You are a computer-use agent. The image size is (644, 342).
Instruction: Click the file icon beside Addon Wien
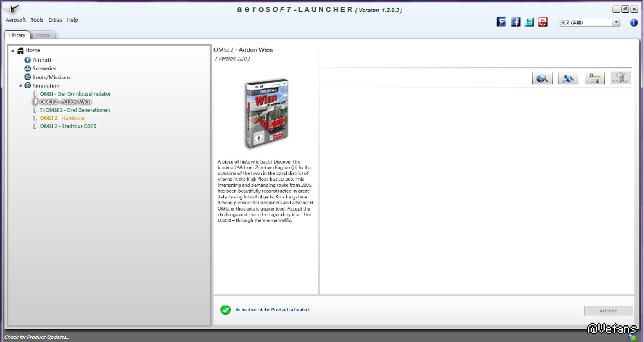[35, 102]
